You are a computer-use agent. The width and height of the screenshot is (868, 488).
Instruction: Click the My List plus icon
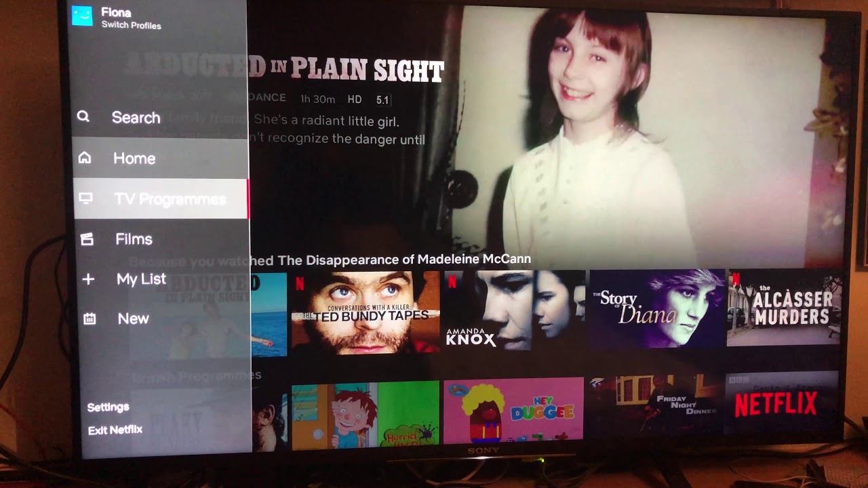(x=88, y=279)
